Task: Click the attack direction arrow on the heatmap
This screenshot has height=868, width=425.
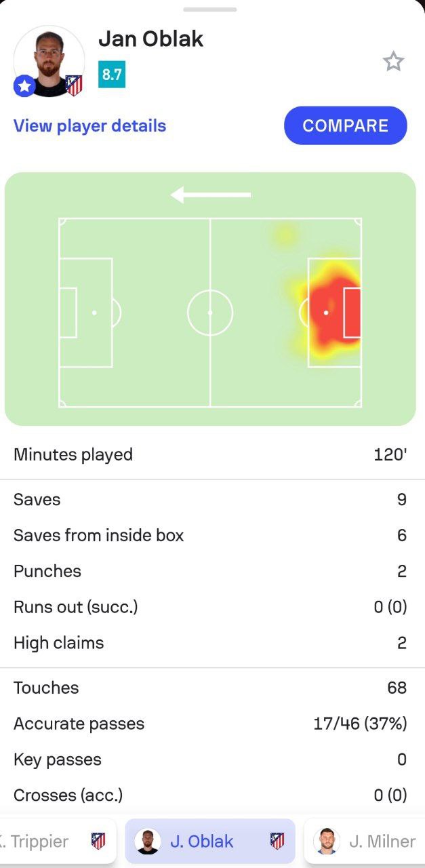Action: tap(211, 195)
